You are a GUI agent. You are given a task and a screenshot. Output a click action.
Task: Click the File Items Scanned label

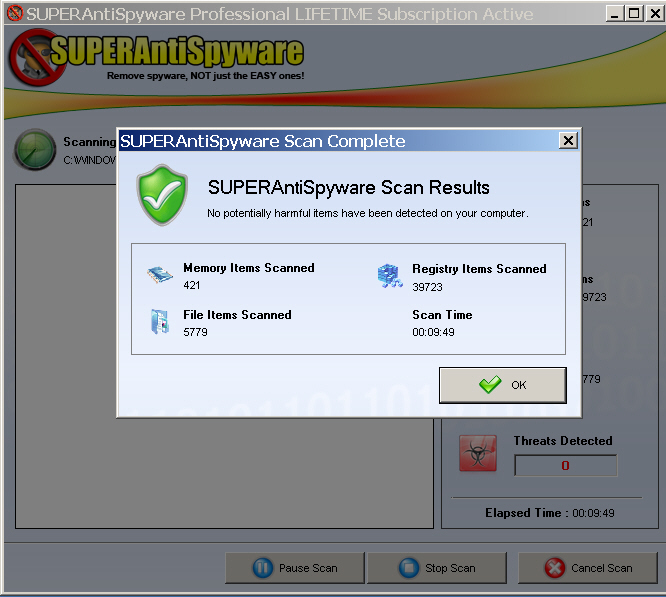pos(237,315)
